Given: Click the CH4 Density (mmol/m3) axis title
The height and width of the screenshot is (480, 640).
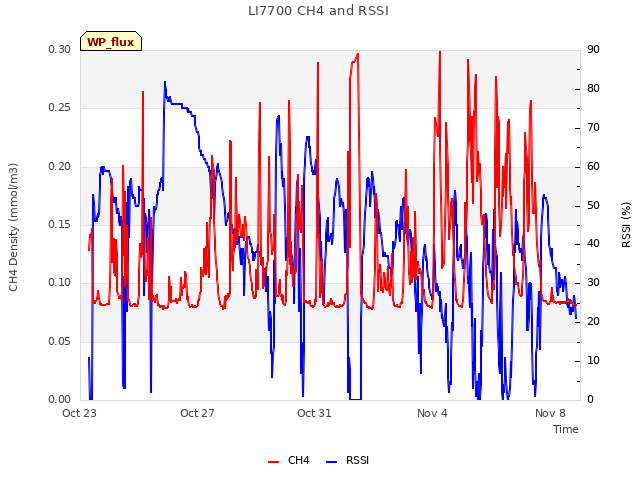Looking at the screenshot, I should click(13, 227).
